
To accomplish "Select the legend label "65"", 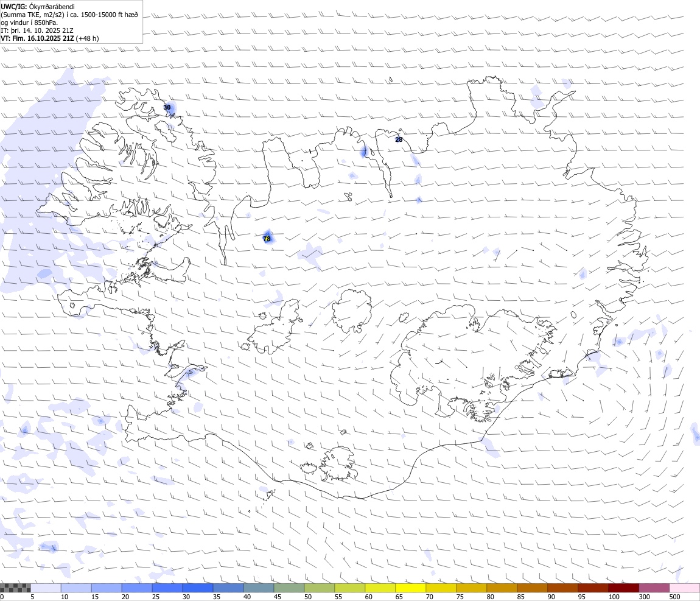I will pyautogui.click(x=399, y=597).
